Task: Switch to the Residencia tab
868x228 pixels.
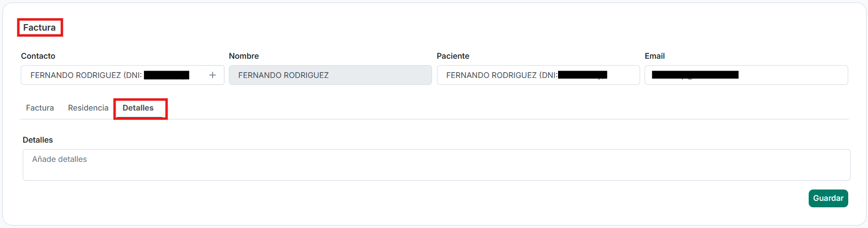Action: (x=88, y=108)
